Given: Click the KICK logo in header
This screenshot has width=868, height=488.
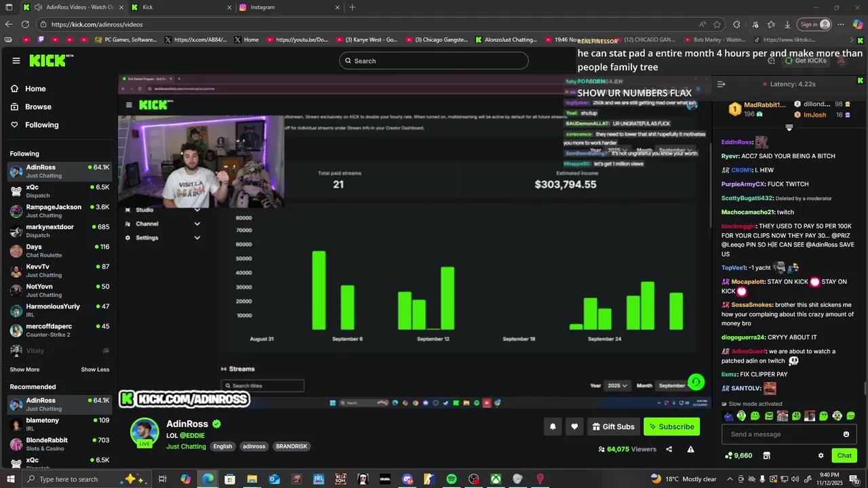Looking at the screenshot, I should point(51,60).
